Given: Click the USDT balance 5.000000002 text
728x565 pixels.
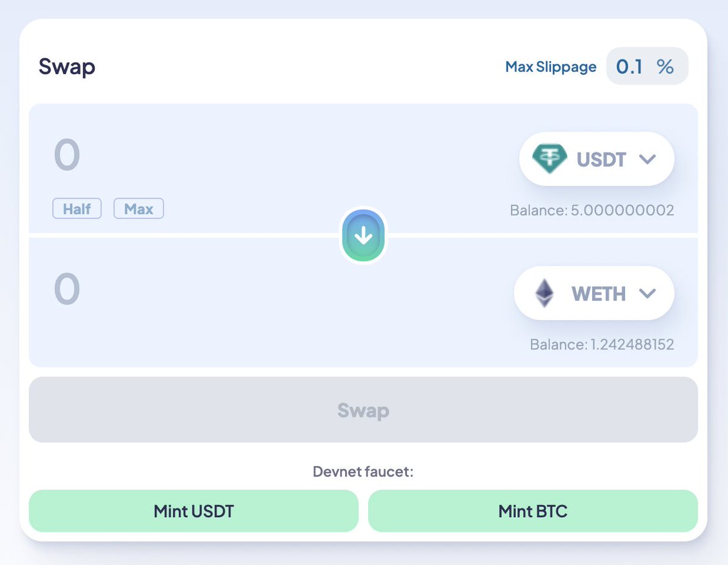Looking at the screenshot, I should tap(592, 211).
